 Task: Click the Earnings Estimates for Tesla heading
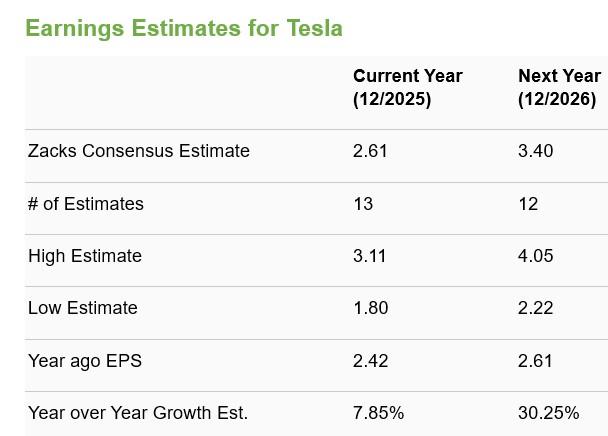pos(184,28)
